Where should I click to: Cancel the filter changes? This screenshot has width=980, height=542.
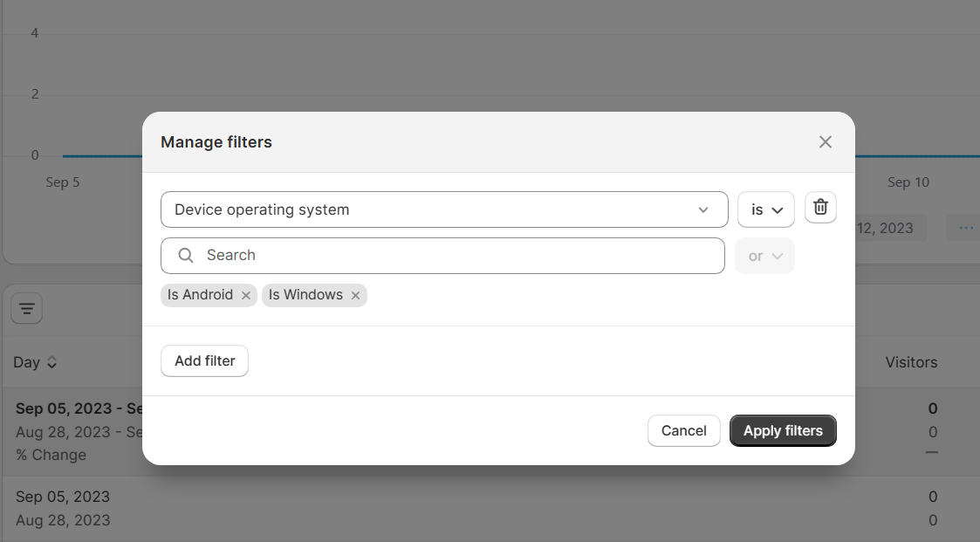tap(684, 431)
